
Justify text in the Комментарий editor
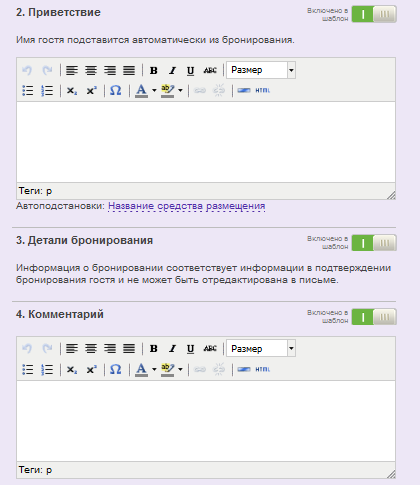[x=129, y=349]
